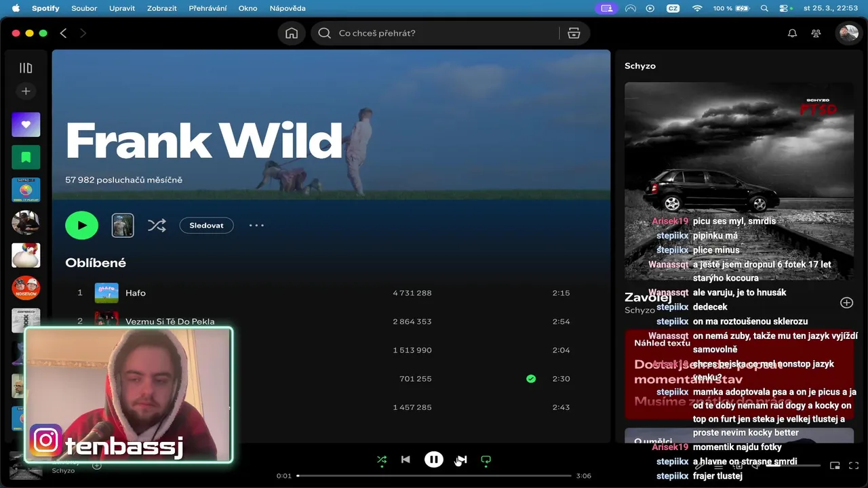Skip to next track
868x488 pixels.
click(462, 460)
